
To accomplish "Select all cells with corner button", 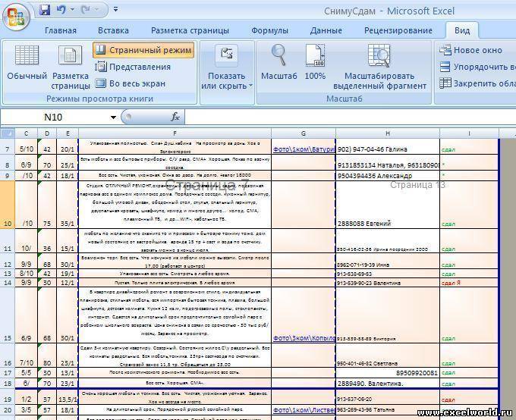I will pyautogui.click(x=8, y=133).
